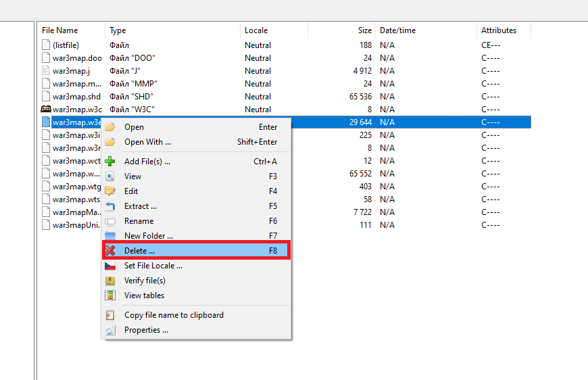Screen dimensions: 588x380
Task: Select Verify file(s) menu entry
Action: 196,281
